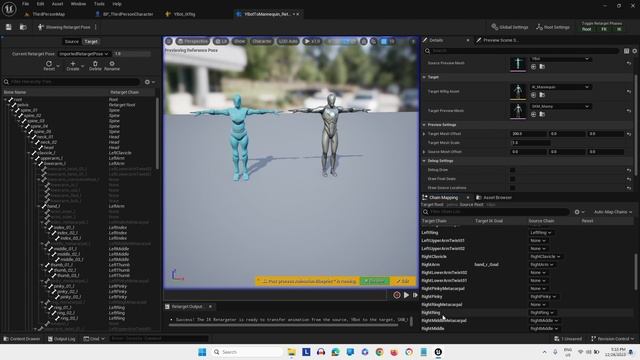This screenshot has width=640, height=360.
Task: Use selected asset for Target IKRig Asset
Action: point(533,95)
